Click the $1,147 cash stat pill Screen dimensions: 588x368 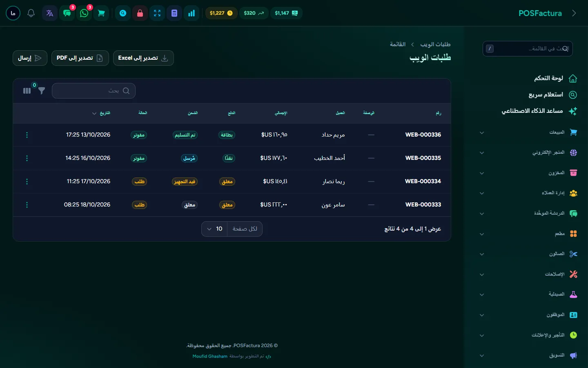pyautogui.click(x=286, y=13)
